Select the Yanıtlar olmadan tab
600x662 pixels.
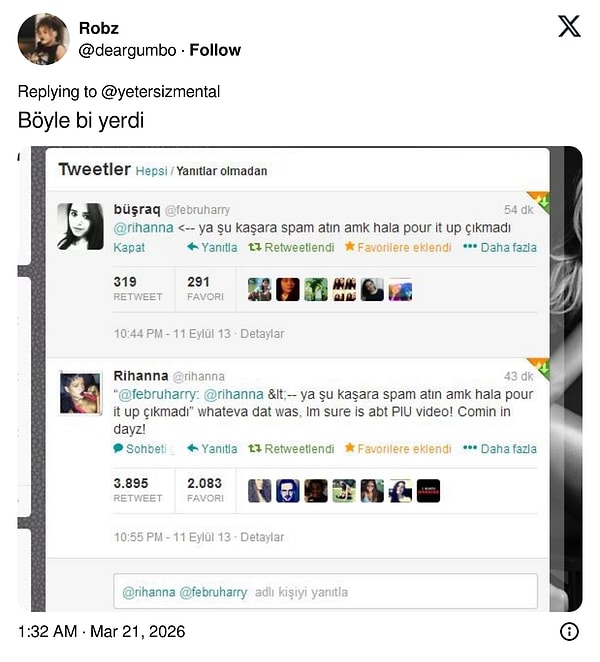pyautogui.click(x=222, y=171)
